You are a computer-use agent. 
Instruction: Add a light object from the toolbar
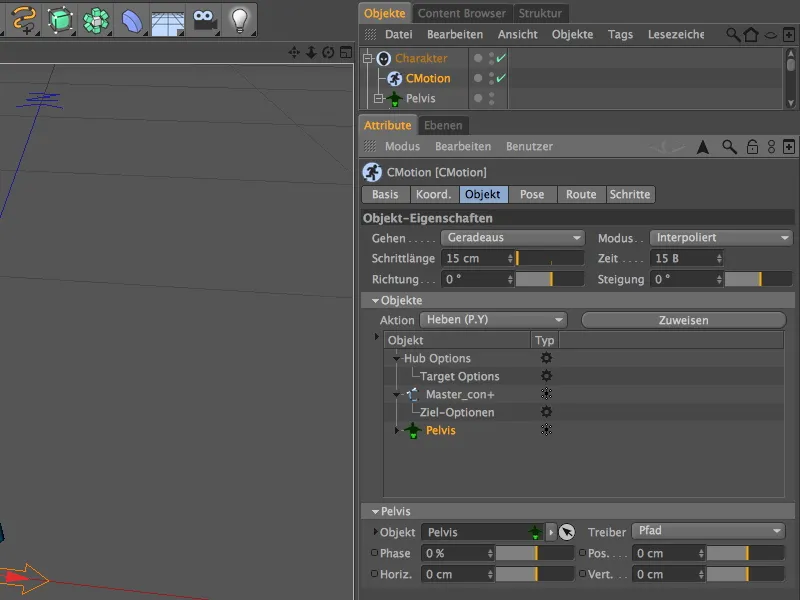tap(239, 18)
